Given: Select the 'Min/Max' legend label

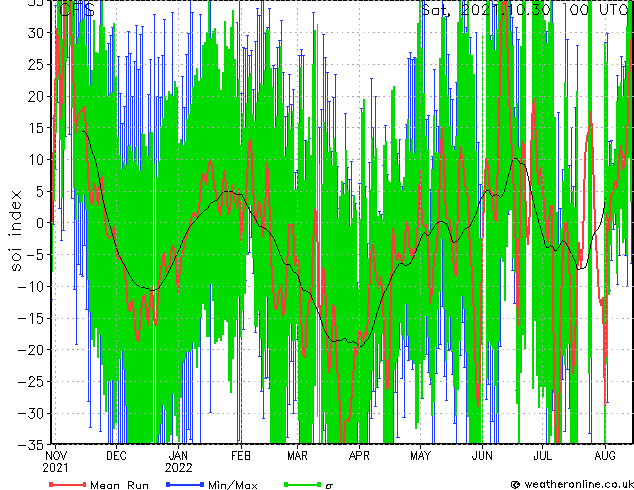Looking at the screenshot, I should coord(232,485).
